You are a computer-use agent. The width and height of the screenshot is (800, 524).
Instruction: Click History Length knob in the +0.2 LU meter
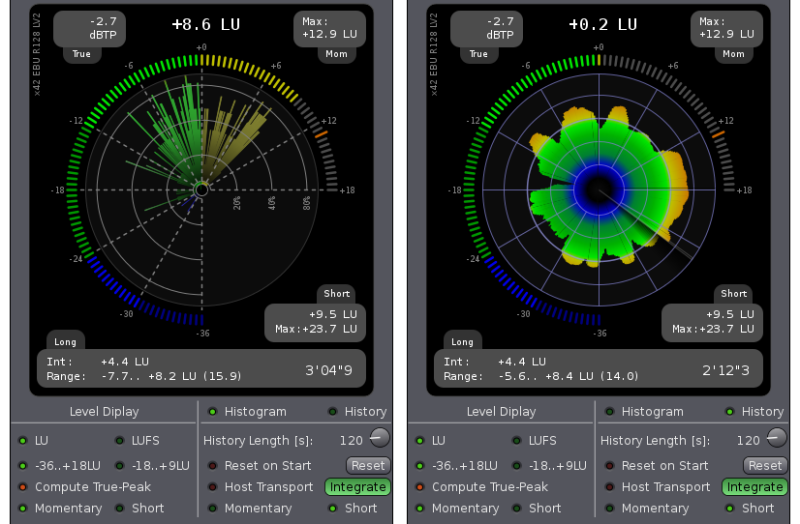776,437
